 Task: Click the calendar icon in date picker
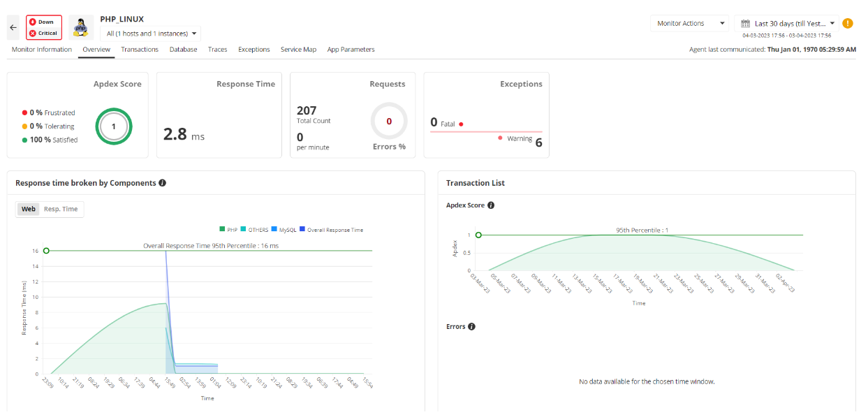745,23
